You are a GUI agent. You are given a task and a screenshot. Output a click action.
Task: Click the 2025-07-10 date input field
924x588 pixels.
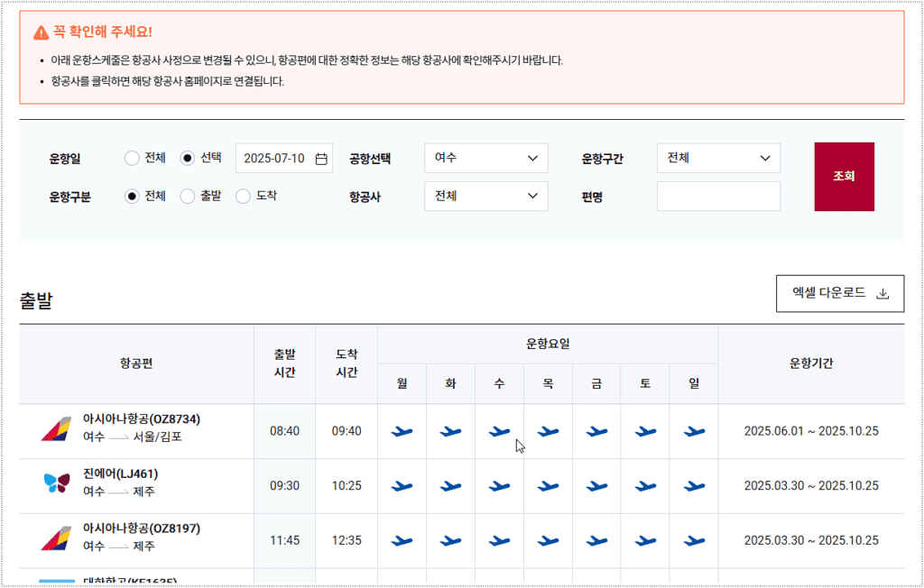pos(284,158)
